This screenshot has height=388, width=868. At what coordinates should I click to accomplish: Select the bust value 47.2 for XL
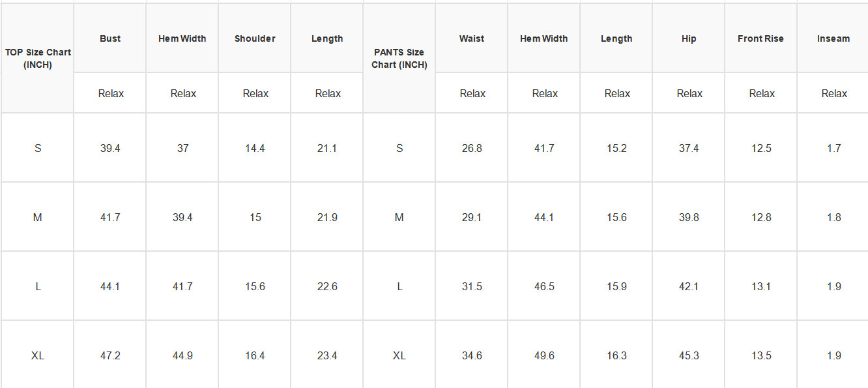(110, 355)
